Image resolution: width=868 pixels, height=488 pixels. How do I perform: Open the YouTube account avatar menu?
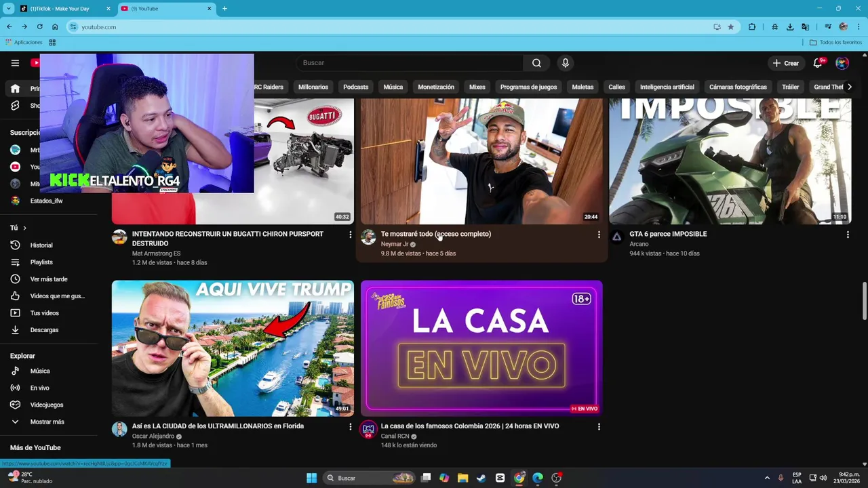[x=842, y=63]
